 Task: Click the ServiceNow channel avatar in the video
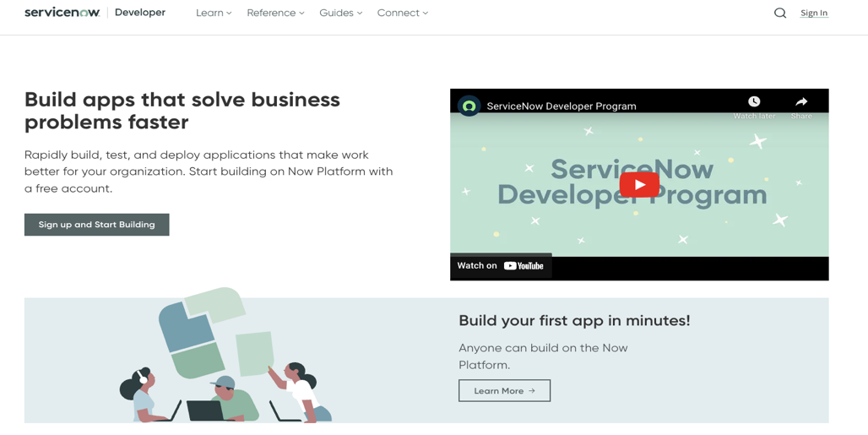coord(469,106)
